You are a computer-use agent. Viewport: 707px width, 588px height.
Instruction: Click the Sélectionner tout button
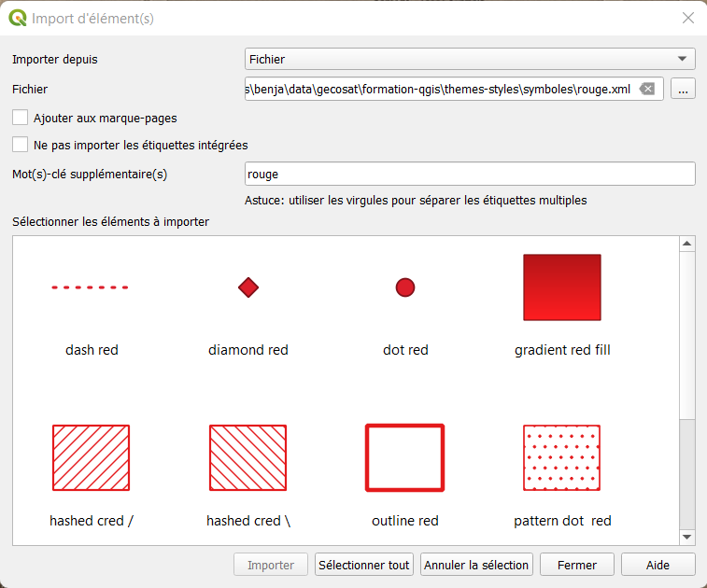363,565
